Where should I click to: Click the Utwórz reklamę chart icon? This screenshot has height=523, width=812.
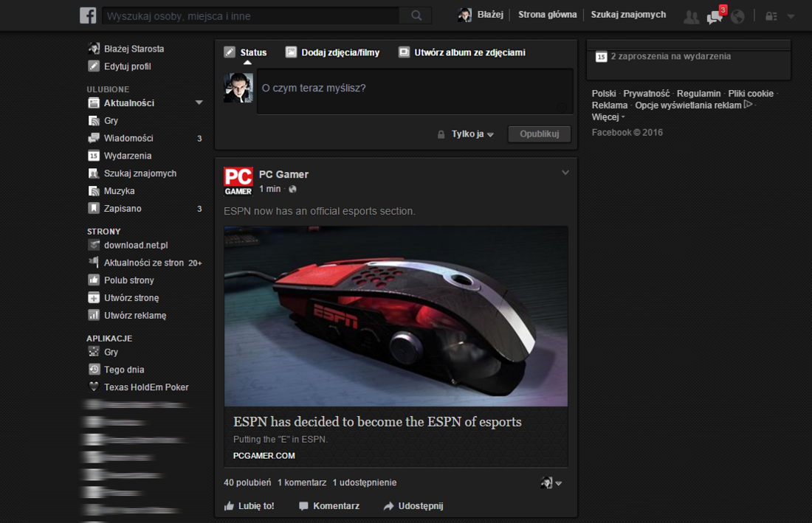click(94, 315)
